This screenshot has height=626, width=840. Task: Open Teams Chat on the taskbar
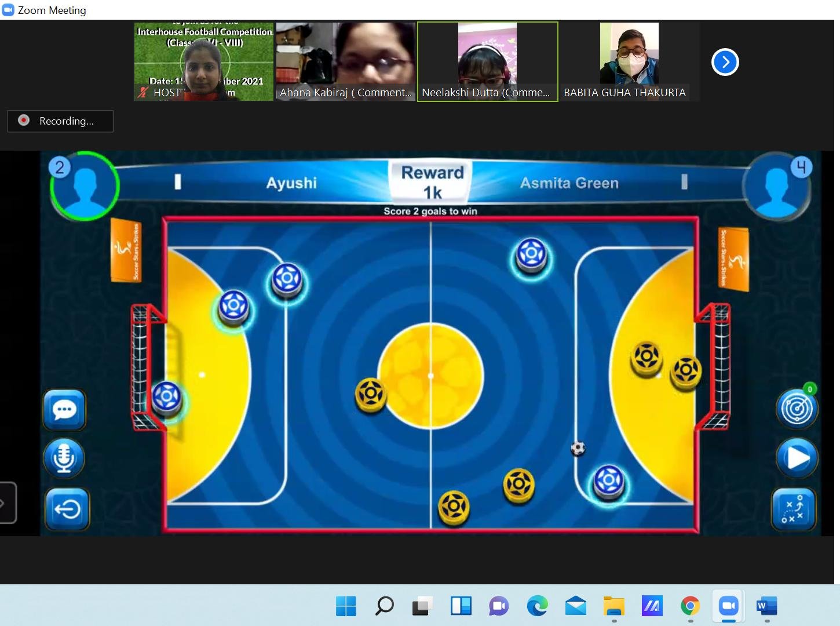[499, 606]
